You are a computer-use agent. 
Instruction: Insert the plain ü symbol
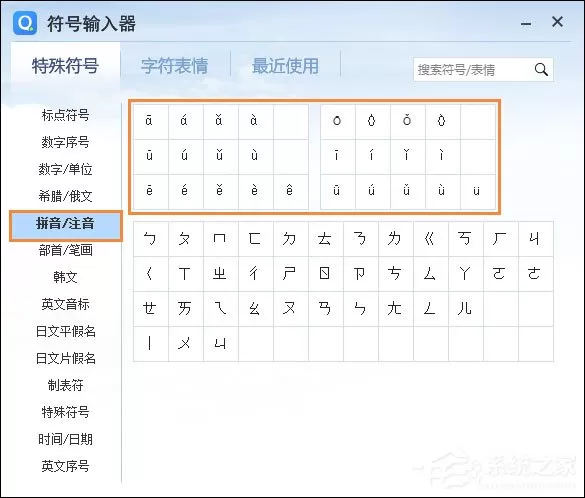(x=476, y=190)
